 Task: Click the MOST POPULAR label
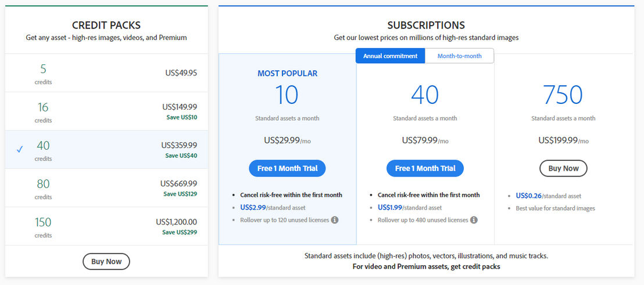(288, 74)
